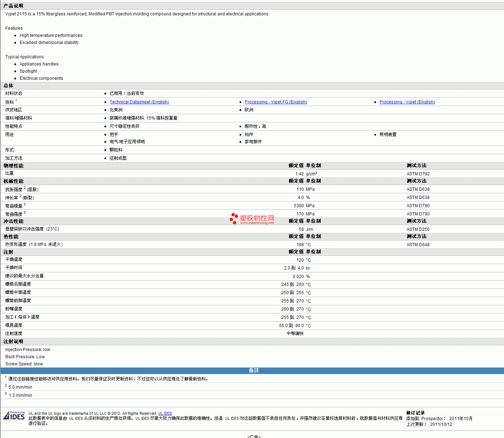This screenshot has height=438, width=504.
Task: Click the 螺筒中部温度 row label
Action: click(18, 292)
